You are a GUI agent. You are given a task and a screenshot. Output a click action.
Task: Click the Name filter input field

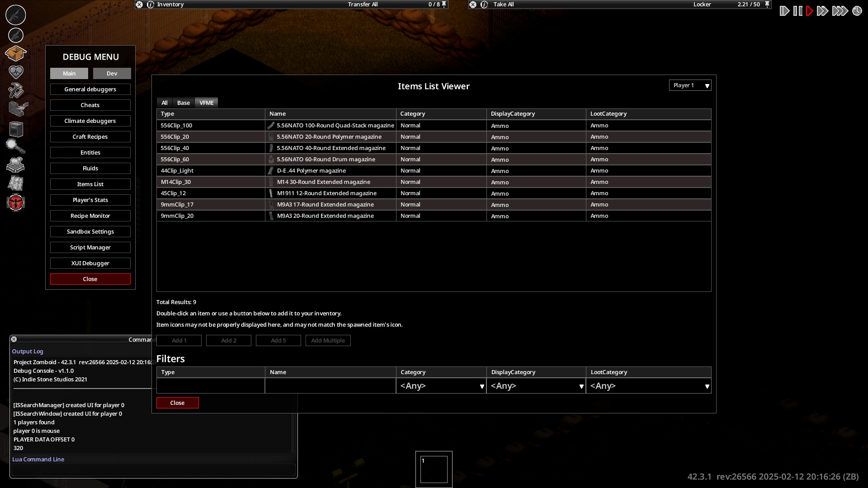click(x=330, y=386)
